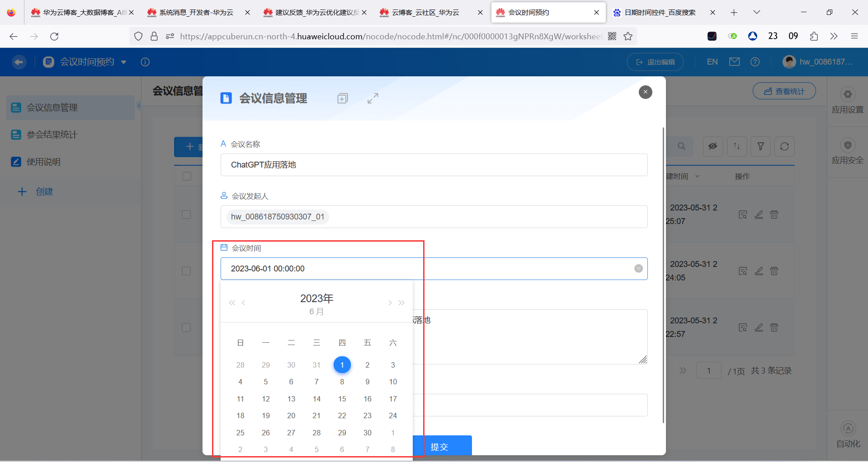Click the 提交 submit button
This screenshot has width=868, height=462.
439,446
